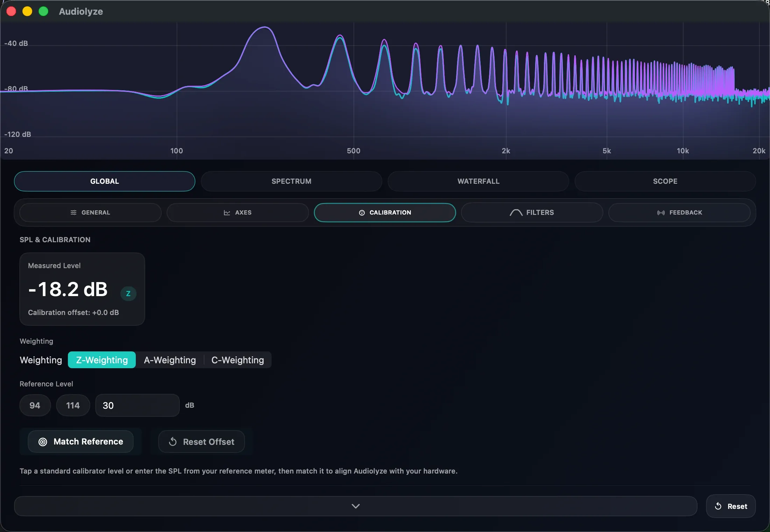The height and width of the screenshot is (532, 770).
Task: Click the -120 dB axis label
Action: tap(17, 134)
